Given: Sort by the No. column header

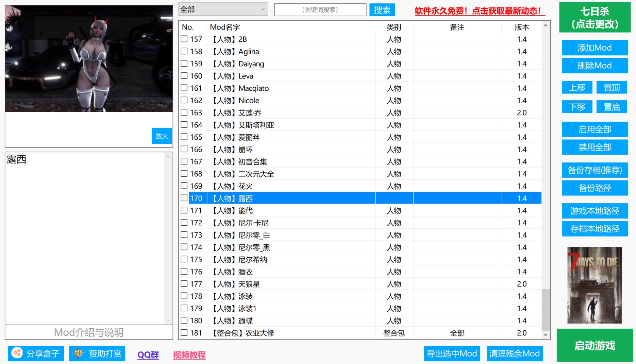Looking at the screenshot, I should (x=193, y=27).
